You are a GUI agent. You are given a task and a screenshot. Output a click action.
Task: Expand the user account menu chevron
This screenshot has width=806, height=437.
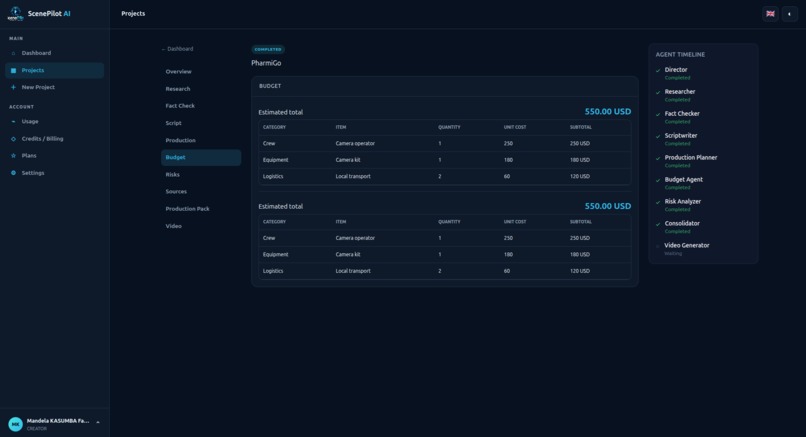(98, 422)
